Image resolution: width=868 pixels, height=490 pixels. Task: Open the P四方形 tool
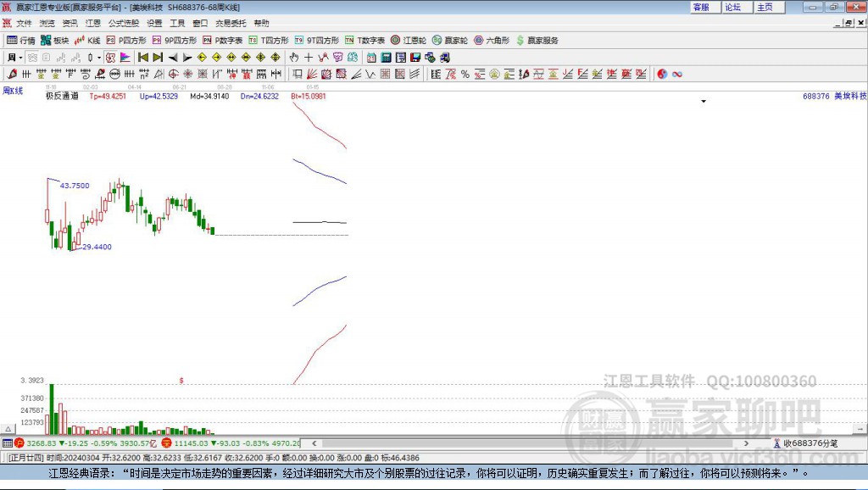tap(126, 40)
